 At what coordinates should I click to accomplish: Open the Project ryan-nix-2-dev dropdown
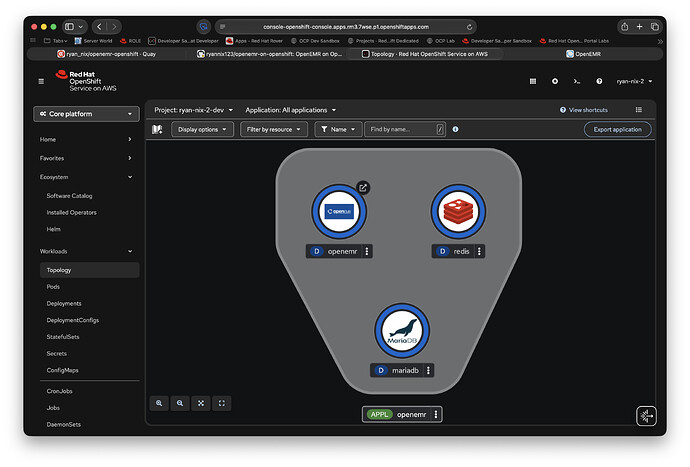coord(194,110)
